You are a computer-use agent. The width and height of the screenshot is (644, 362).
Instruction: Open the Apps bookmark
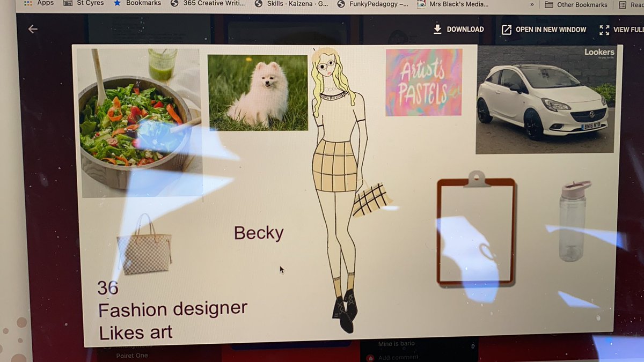tap(39, 3)
